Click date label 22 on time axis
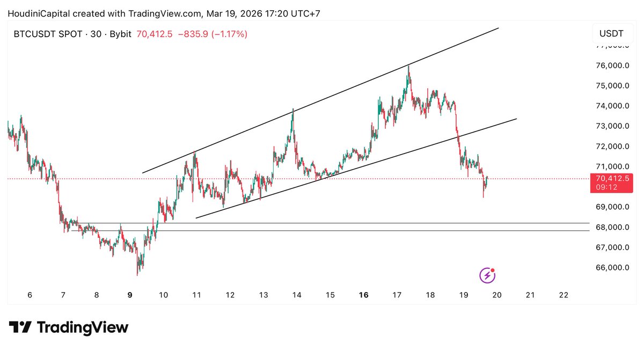Screen dimensions: 644x350 point(563,295)
